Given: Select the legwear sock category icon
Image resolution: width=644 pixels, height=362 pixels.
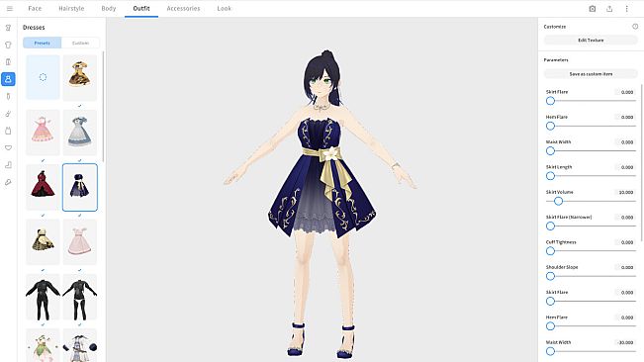Looking at the screenshot, I should [x=8, y=165].
